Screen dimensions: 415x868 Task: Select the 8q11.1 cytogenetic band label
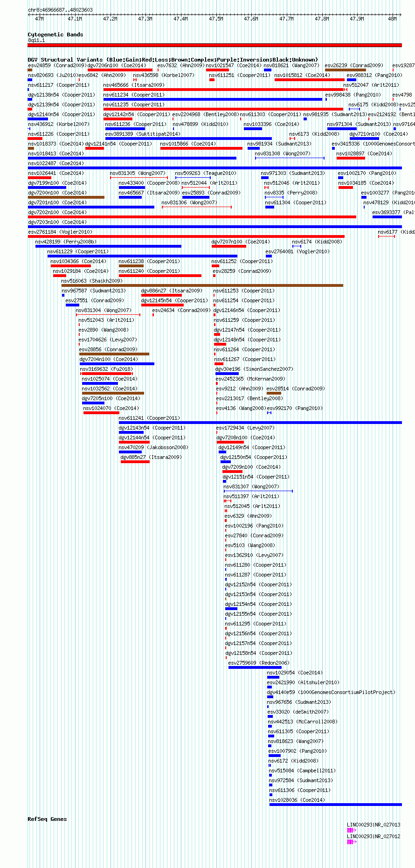click(36, 41)
